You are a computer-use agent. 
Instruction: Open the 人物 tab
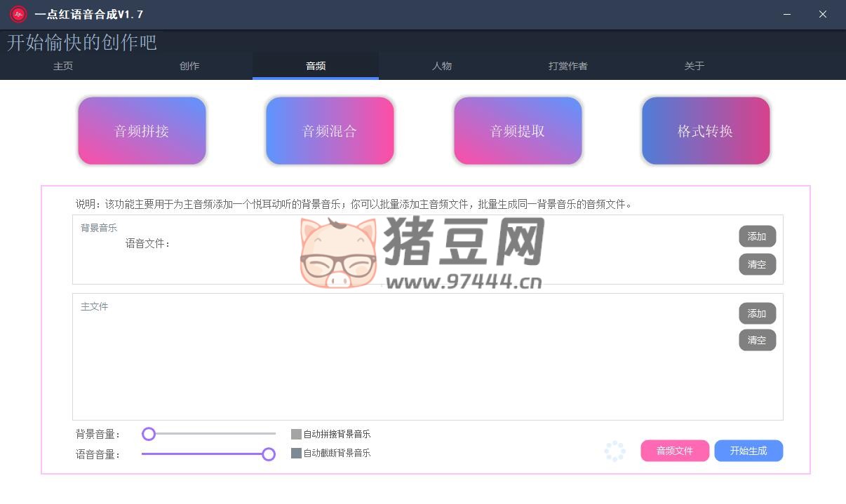coord(442,66)
